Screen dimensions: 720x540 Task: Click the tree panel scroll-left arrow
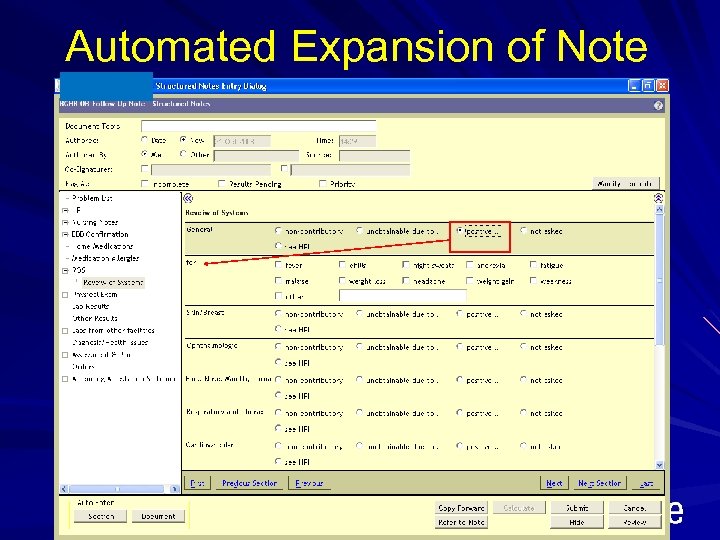[64, 489]
